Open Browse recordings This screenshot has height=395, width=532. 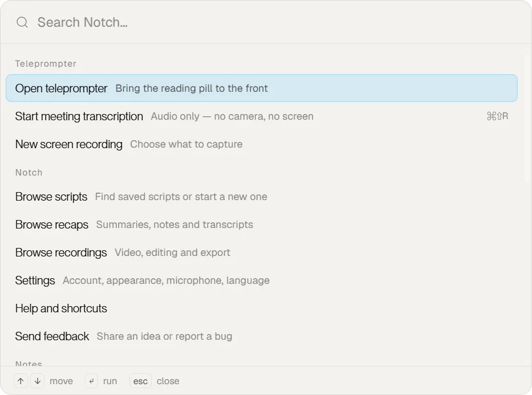[x=262, y=253]
